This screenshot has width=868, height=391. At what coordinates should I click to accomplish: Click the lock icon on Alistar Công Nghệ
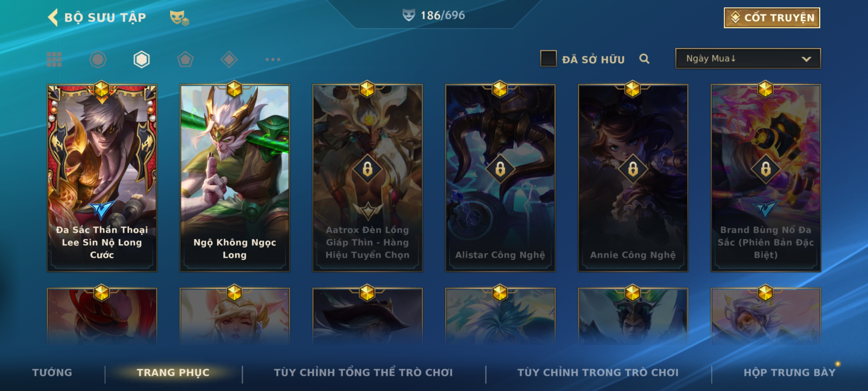(500, 169)
